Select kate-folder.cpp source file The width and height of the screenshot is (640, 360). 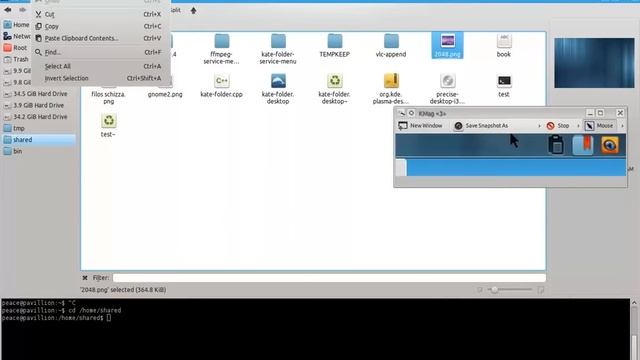pos(222,81)
